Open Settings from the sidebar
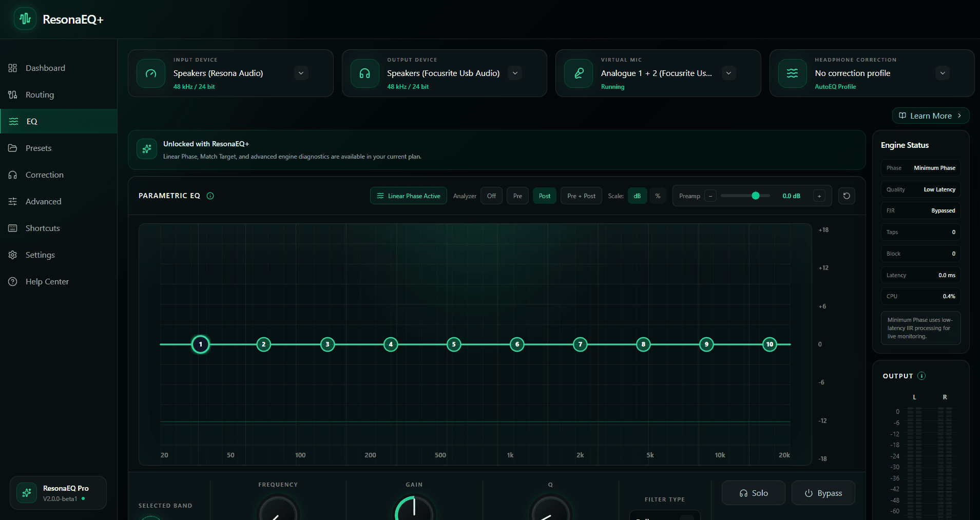Viewport: 980px width, 520px height. [59, 255]
